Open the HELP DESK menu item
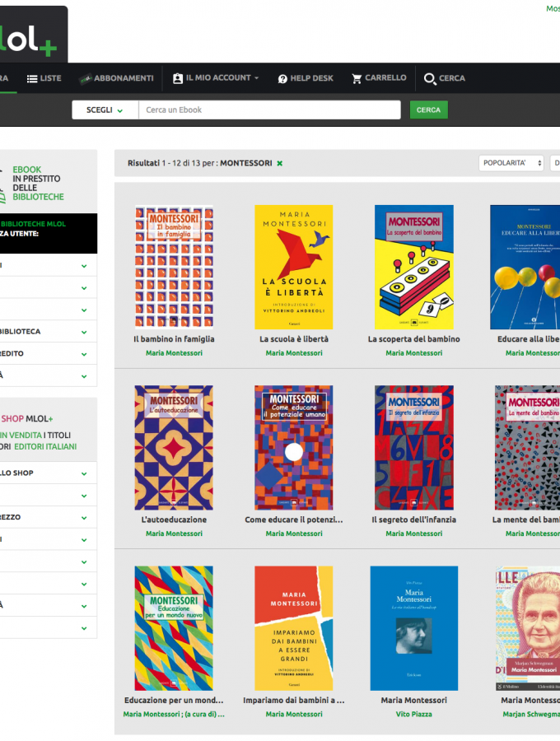This screenshot has width=560, height=741. (x=306, y=78)
